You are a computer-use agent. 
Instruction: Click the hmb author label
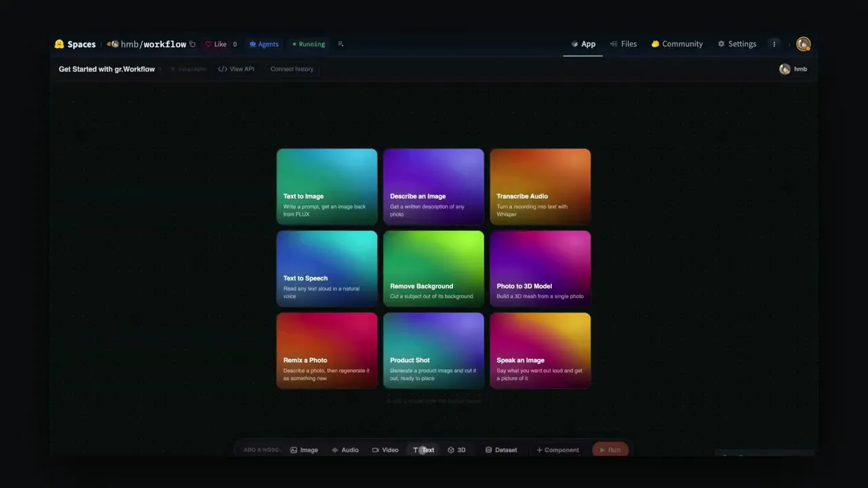(x=793, y=69)
